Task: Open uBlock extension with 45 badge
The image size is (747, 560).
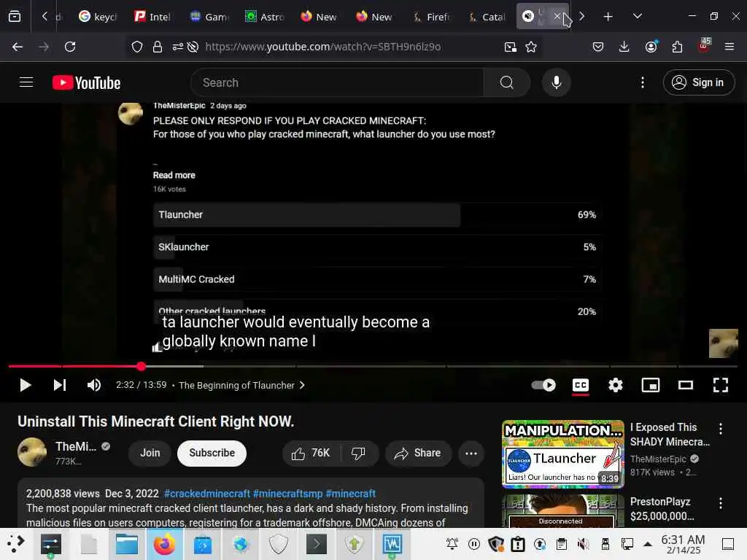Action: click(704, 46)
